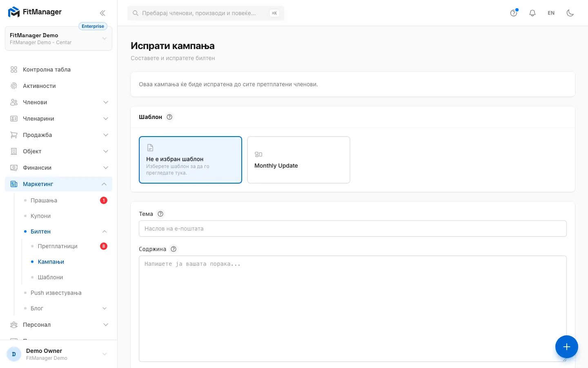This screenshot has width=588, height=368.
Task: Open the help icon in top bar
Action: tap(514, 13)
